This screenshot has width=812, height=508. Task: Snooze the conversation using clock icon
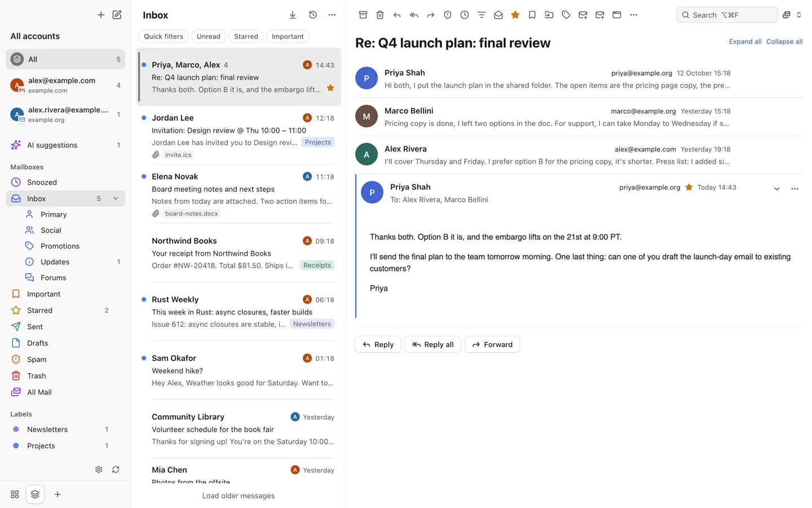465,15
